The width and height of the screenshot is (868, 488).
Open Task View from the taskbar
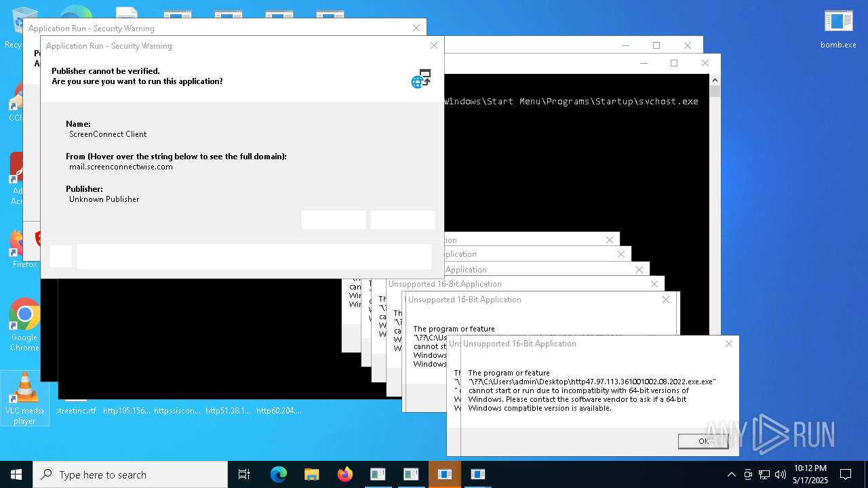coord(244,474)
